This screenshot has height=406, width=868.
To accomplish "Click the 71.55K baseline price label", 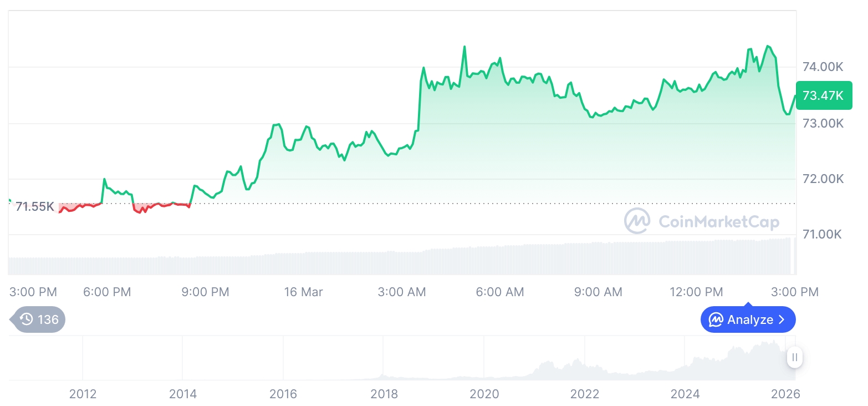I will coord(34,207).
